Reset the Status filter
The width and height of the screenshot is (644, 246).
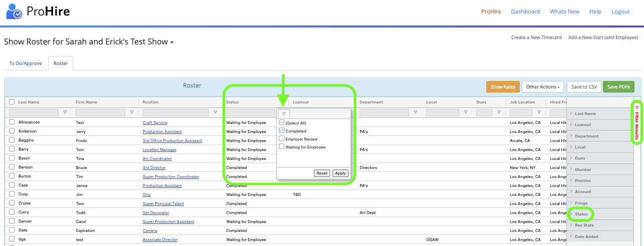tap(321, 173)
